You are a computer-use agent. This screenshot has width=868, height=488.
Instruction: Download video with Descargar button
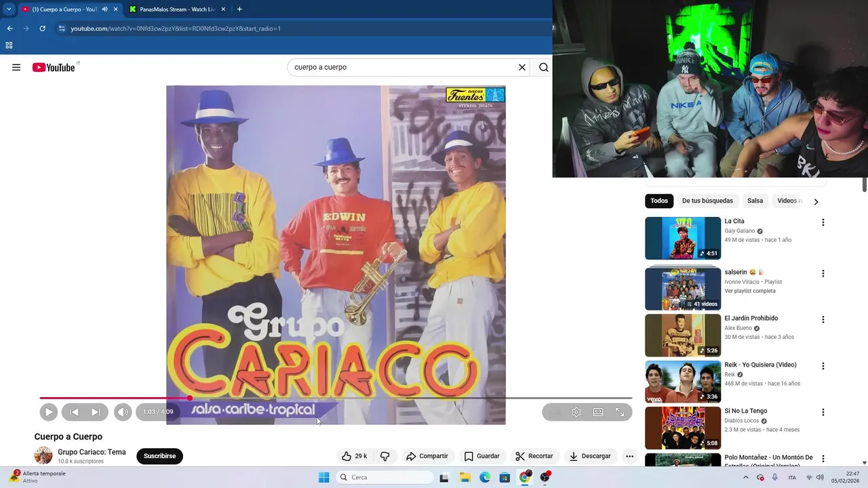590,456
